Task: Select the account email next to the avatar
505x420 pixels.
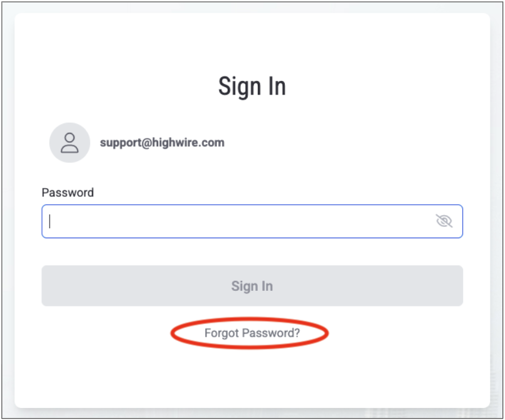Action: pos(162,142)
